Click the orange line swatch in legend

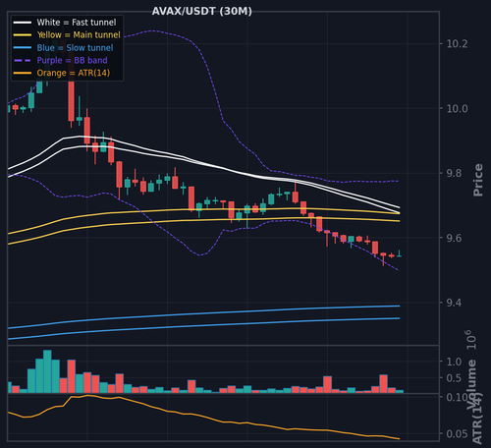[x=23, y=73]
